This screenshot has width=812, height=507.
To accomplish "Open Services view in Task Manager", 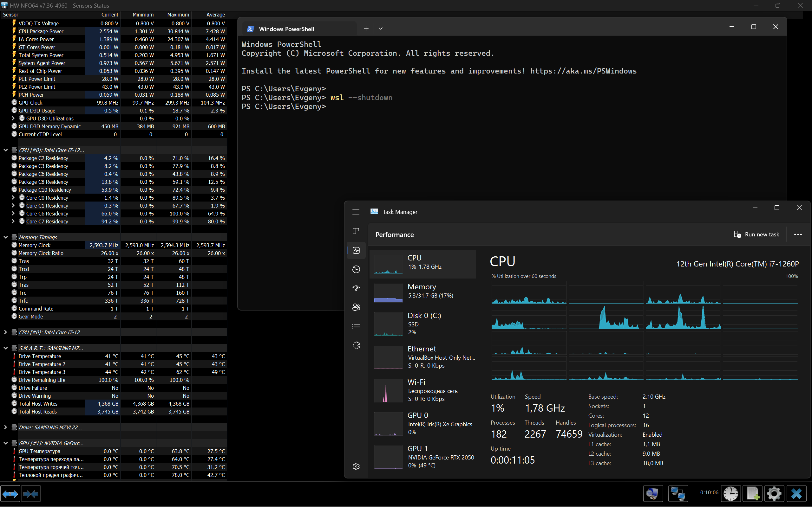I will [356, 345].
